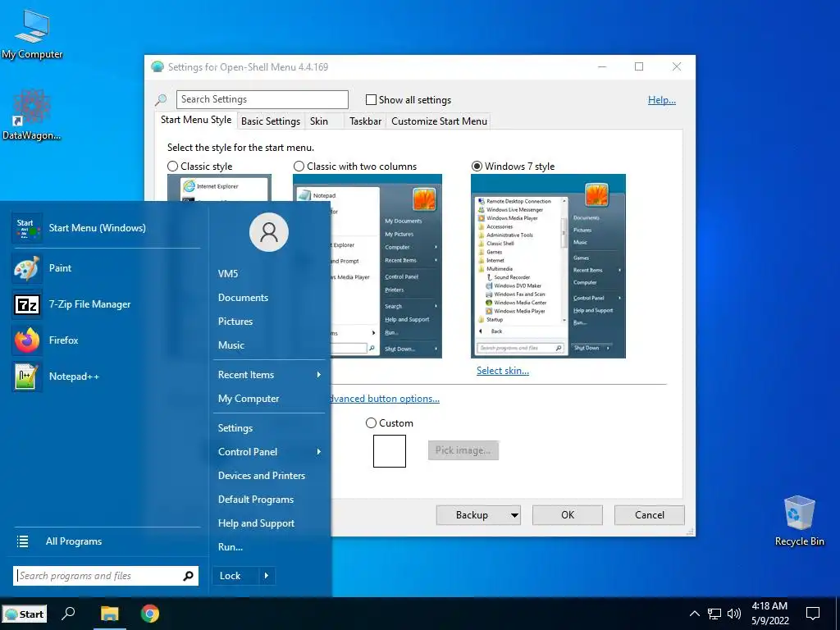Open the VM5 user folder entry

pyautogui.click(x=228, y=274)
